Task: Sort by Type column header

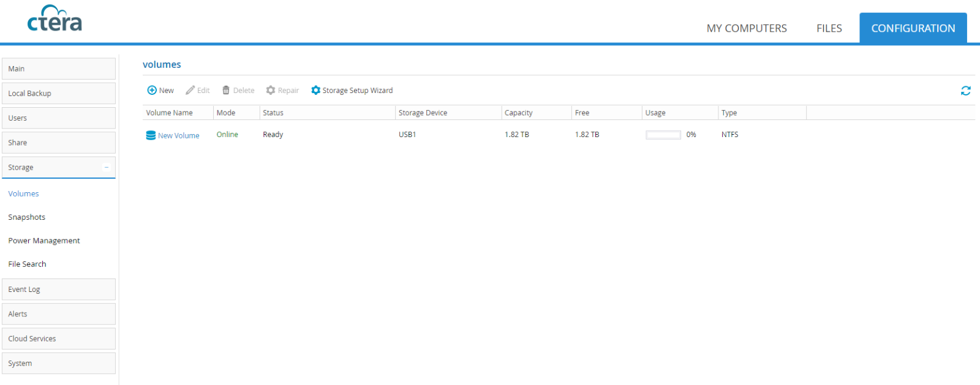Action: coord(762,113)
